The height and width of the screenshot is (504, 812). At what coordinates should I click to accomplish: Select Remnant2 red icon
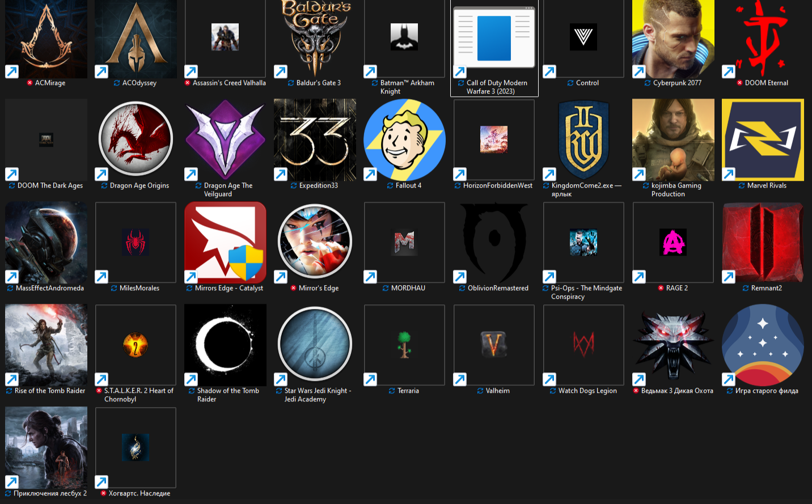click(763, 243)
